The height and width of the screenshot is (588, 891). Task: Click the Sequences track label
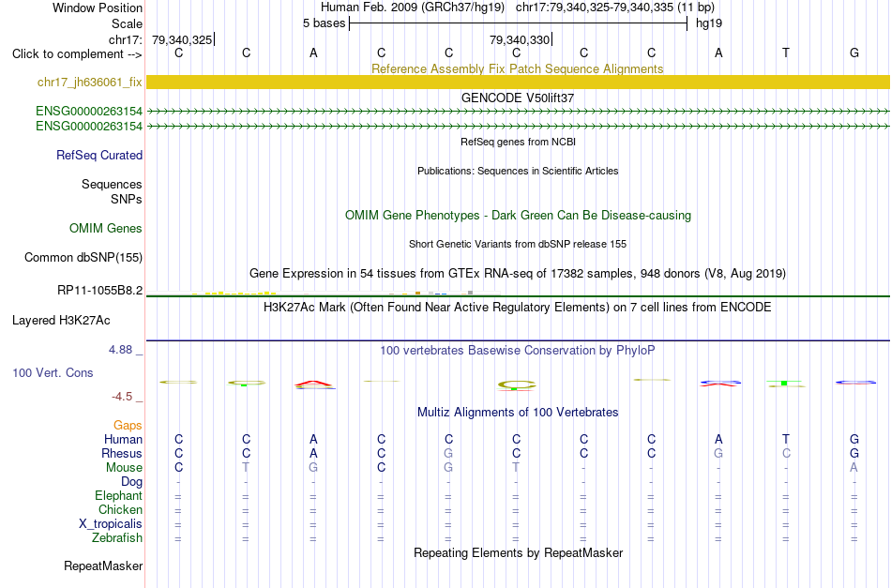coord(112,184)
